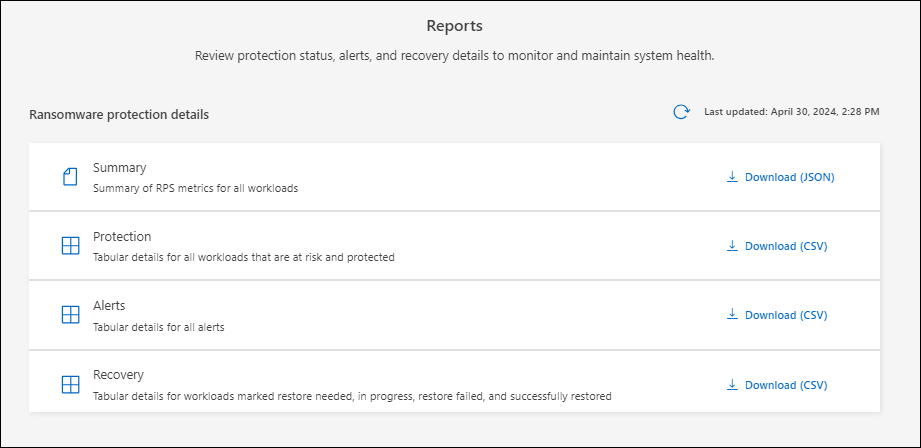Click download arrow icon in Protection row
Viewport: 921px width, 448px height.
(732, 246)
